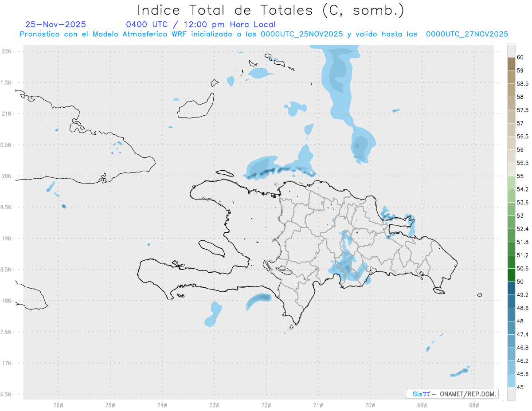Click the "69W" longitude axis label
Viewport: 532px width, 411px height.
point(422,405)
